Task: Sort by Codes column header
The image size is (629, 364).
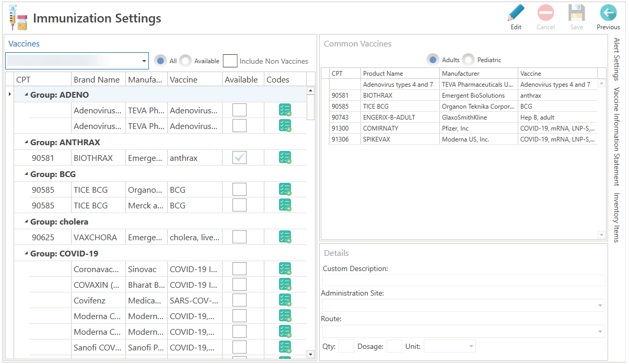Action: (285, 79)
